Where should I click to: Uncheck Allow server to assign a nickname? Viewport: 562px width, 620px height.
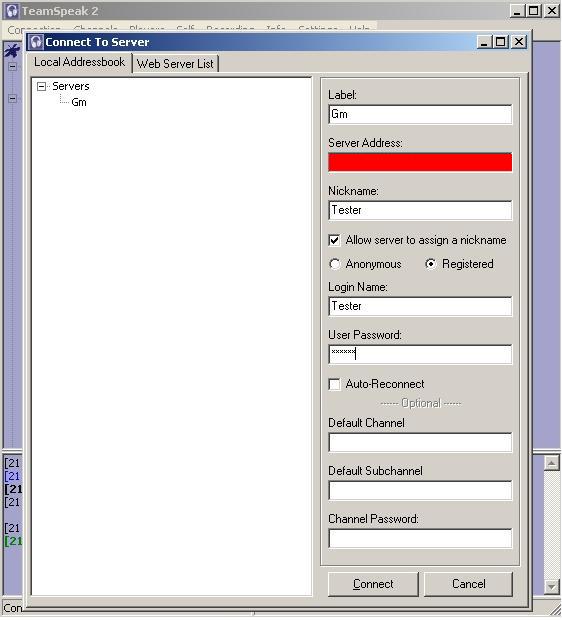point(335,241)
